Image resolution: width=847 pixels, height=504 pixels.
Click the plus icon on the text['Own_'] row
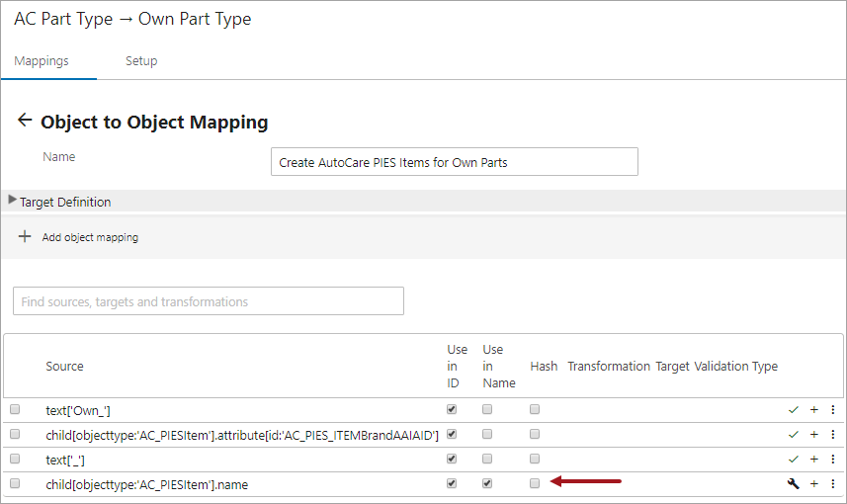[814, 409]
